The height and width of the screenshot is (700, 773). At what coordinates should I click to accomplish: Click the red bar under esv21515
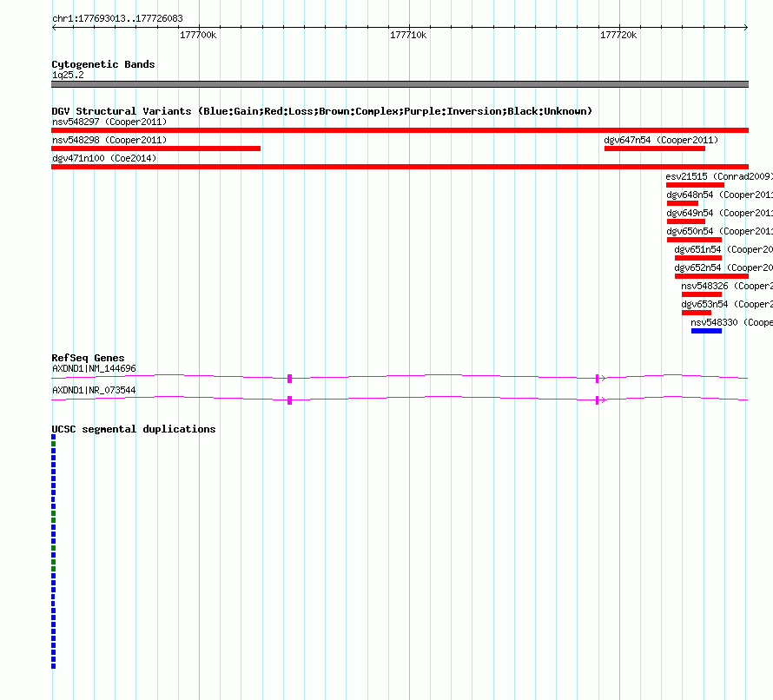pyautogui.click(x=695, y=185)
